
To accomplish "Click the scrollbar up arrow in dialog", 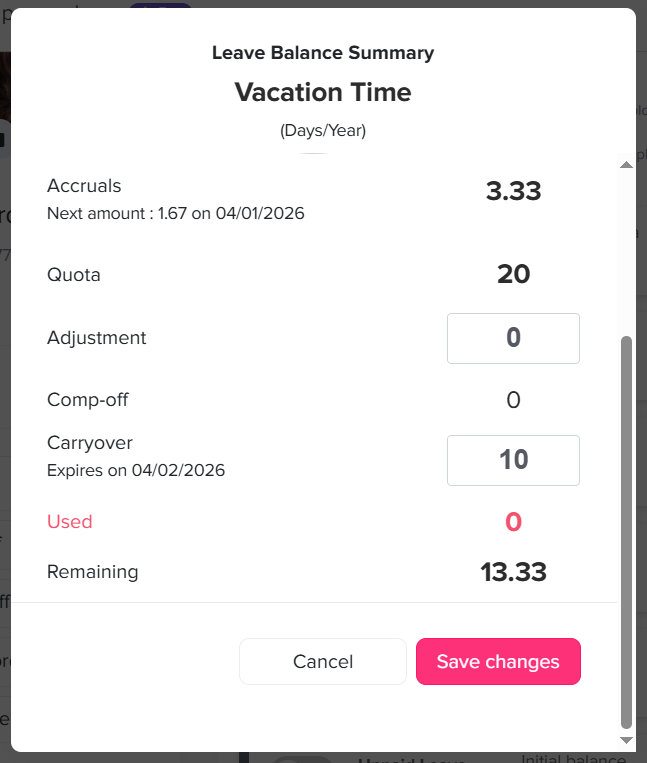I will coord(627,164).
